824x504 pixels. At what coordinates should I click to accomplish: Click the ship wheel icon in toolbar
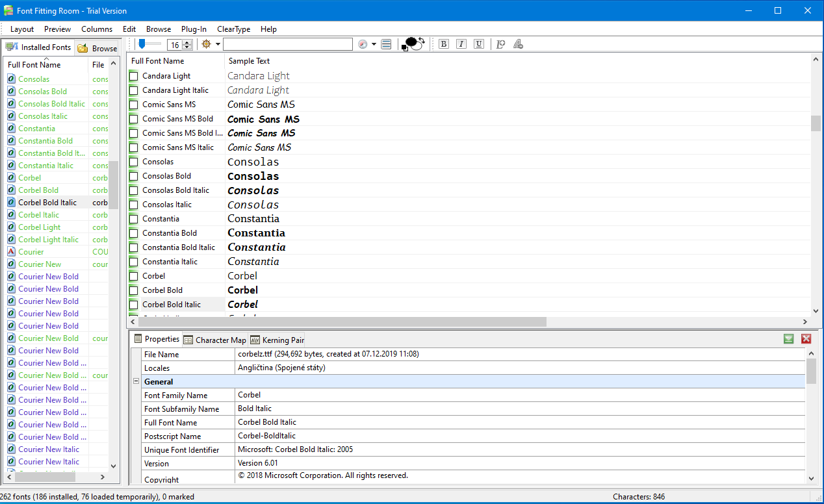click(207, 44)
